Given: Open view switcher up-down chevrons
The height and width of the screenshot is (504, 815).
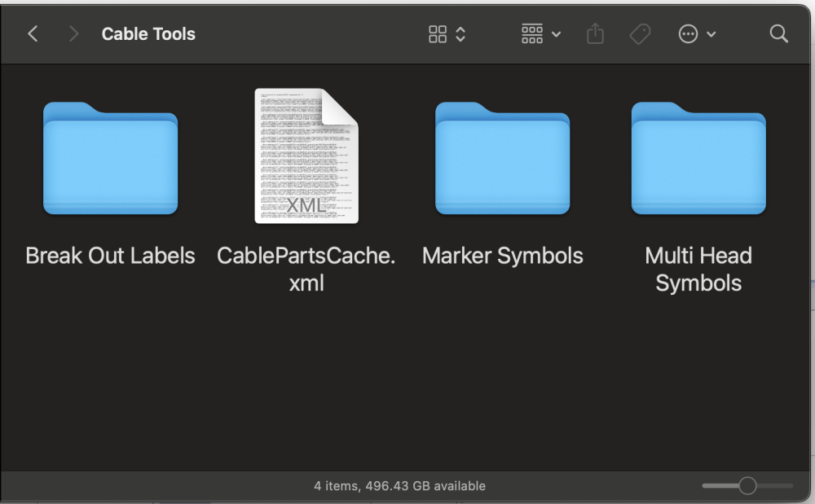Looking at the screenshot, I should coord(460,34).
